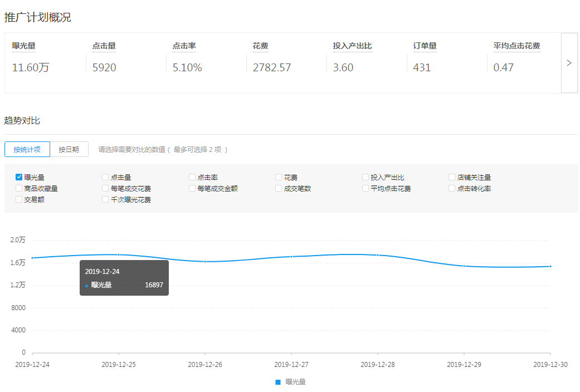Uncheck the 曝光量 checkbox
The width and height of the screenshot is (580, 392).
(19, 177)
